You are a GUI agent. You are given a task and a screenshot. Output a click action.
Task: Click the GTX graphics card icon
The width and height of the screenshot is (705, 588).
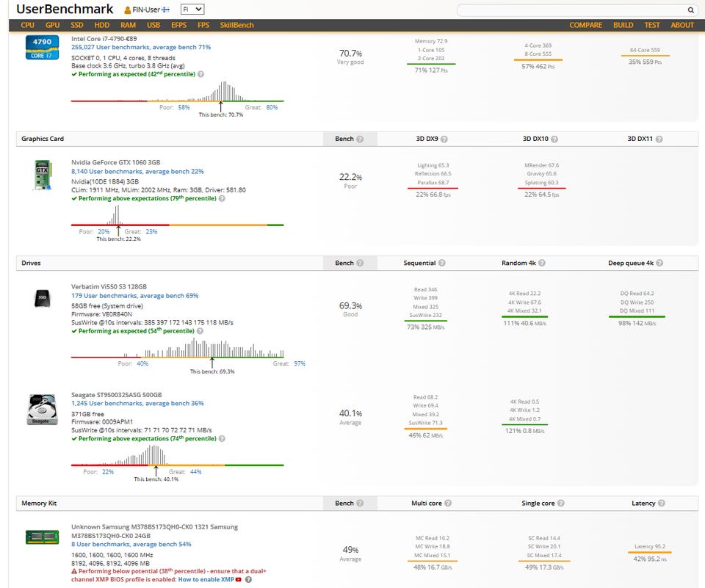43,175
